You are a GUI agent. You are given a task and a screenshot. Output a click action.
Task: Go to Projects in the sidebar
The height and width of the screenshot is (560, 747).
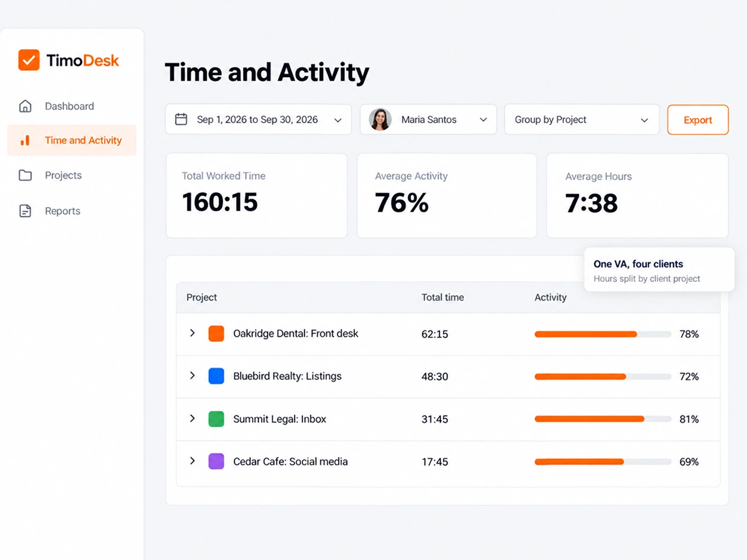pos(72,175)
